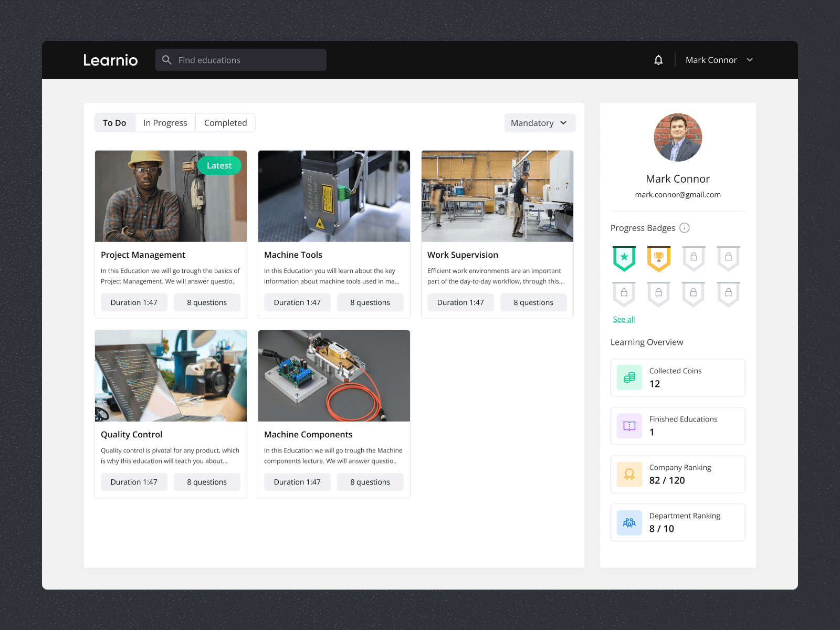Open notifications bell icon
840x630 pixels.
pos(658,60)
